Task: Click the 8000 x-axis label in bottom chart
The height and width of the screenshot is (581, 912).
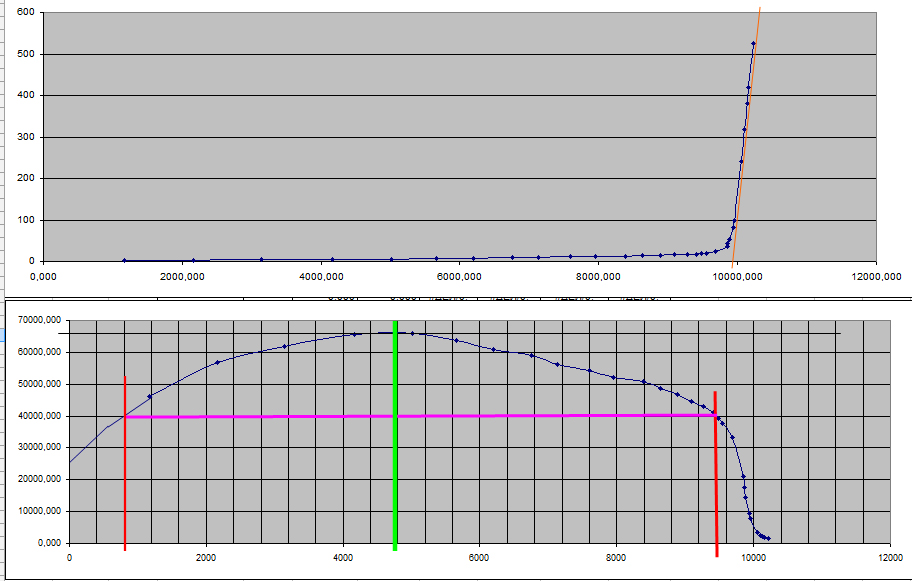Action: 616,558
